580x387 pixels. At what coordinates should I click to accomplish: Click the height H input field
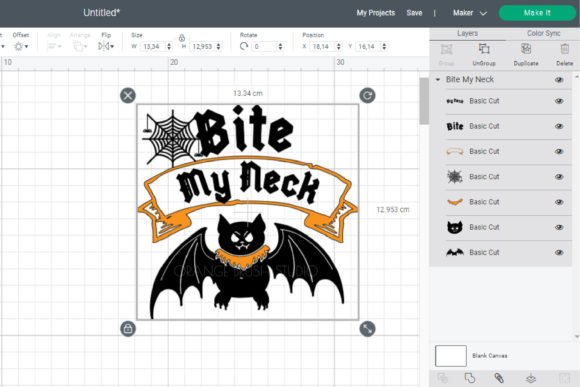point(203,47)
